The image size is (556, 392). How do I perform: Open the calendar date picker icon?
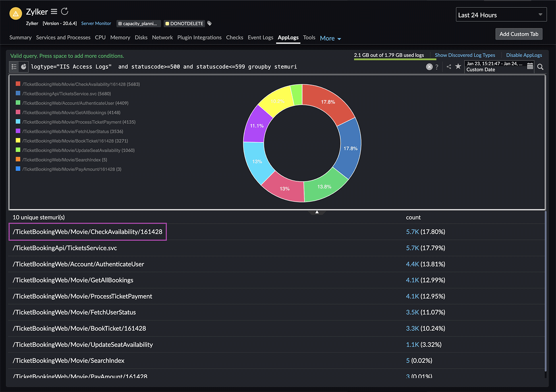point(530,66)
